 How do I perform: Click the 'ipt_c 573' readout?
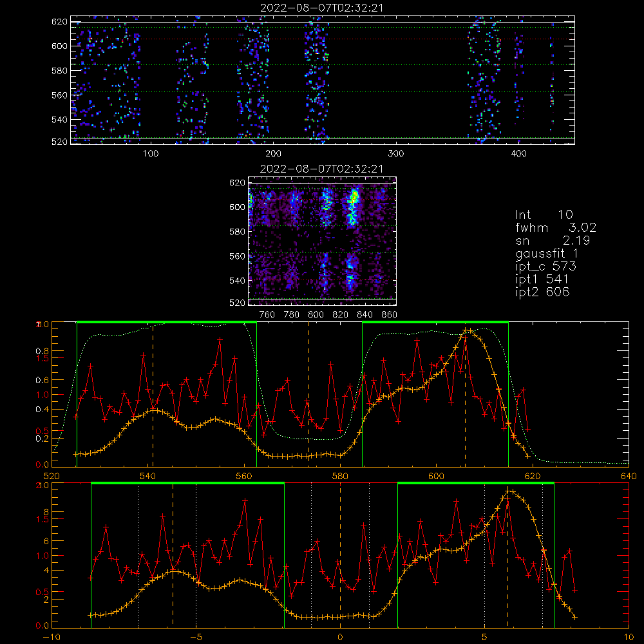546,267
